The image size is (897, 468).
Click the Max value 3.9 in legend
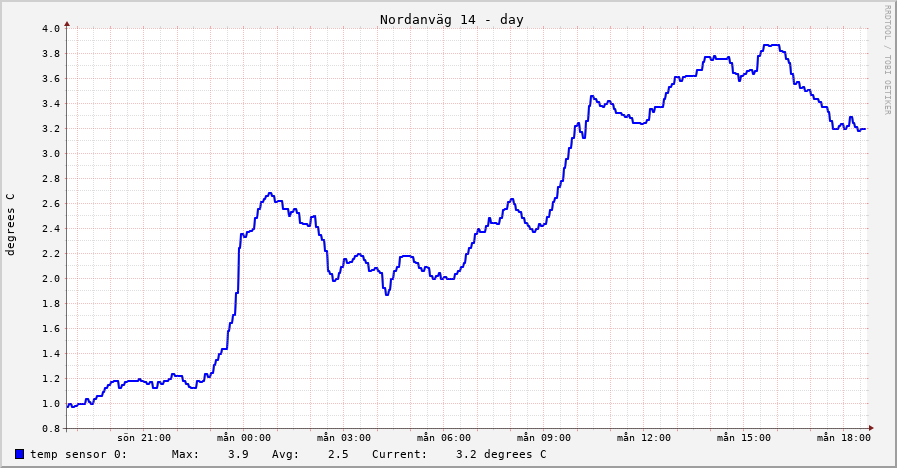[238, 454]
